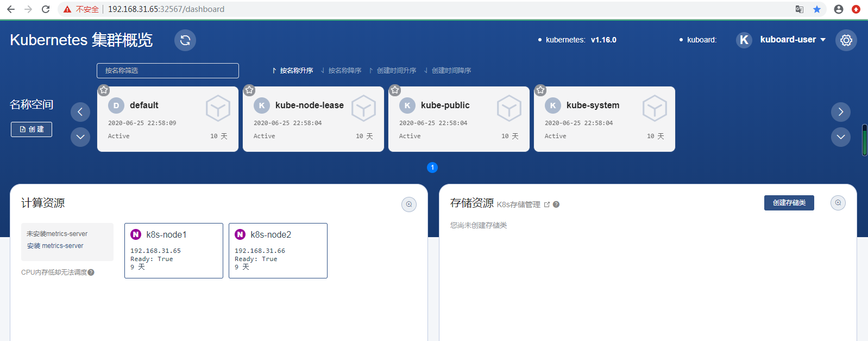Sort by 按名称升序

coord(293,71)
